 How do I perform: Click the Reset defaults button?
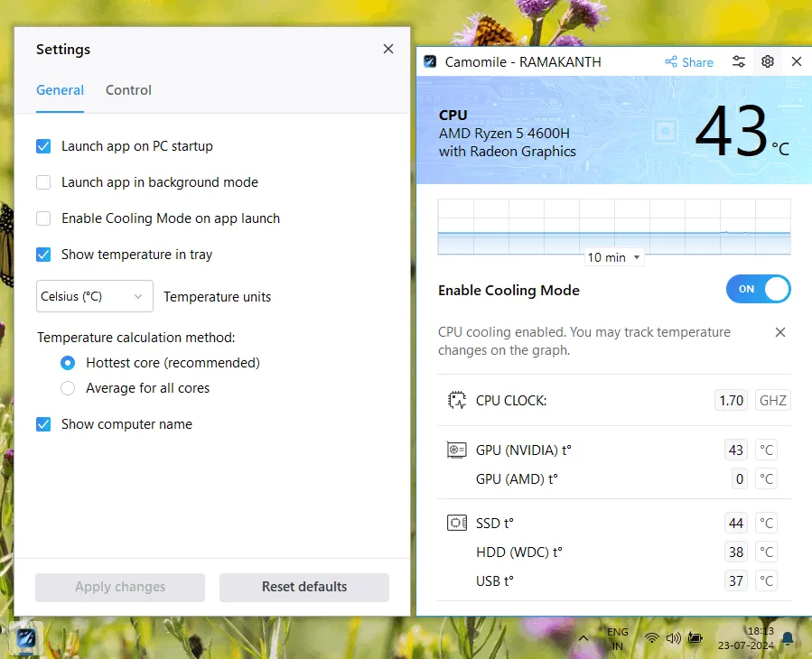pos(304,587)
